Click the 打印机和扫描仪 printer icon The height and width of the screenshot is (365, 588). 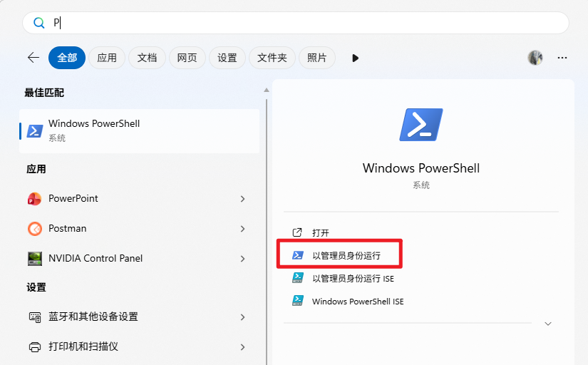click(35, 347)
